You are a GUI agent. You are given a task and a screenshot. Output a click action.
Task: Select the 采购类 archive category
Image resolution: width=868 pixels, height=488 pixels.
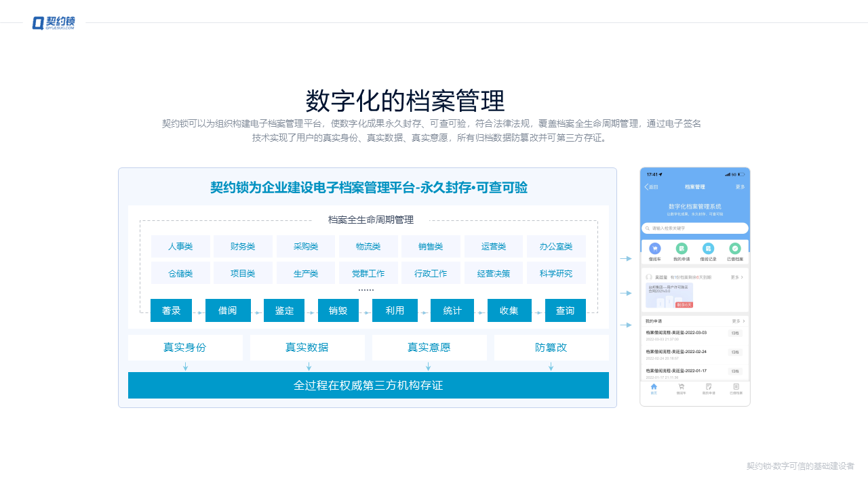tap(306, 247)
